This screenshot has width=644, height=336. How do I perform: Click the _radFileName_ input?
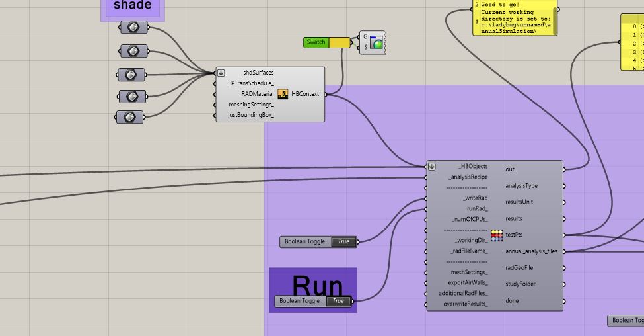470,251
